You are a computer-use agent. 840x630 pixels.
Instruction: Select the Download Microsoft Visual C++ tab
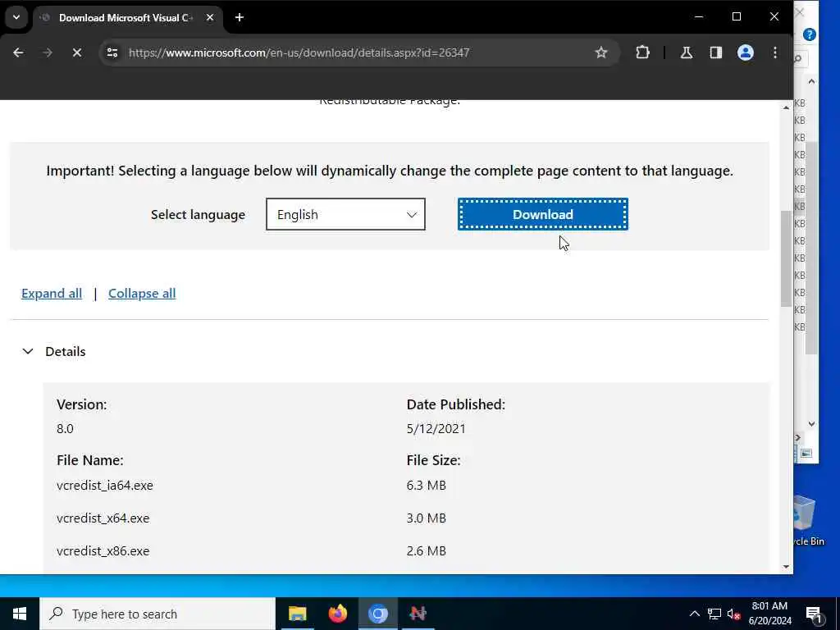point(126,18)
